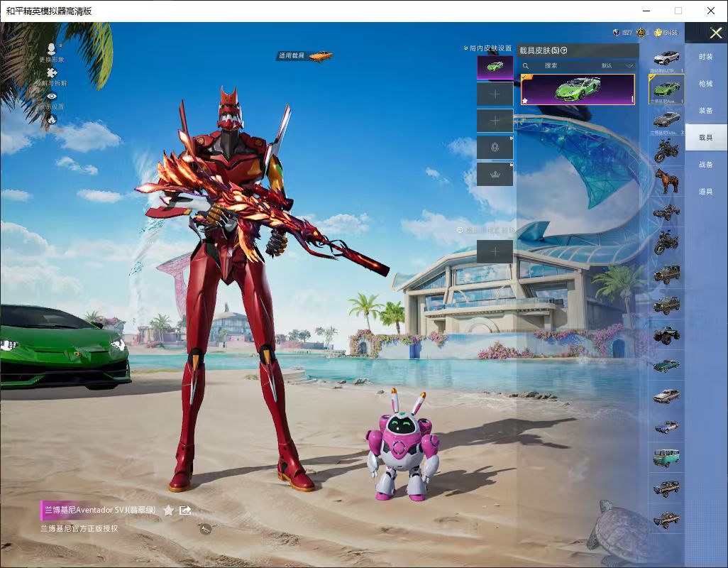The image size is (728, 568).
Task: Select the blue and white car thumbnail
Action: point(667,427)
